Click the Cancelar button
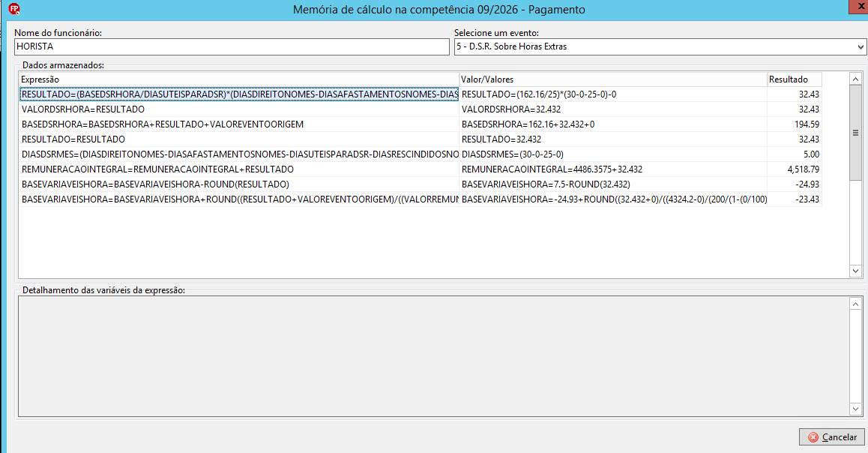 click(x=832, y=437)
